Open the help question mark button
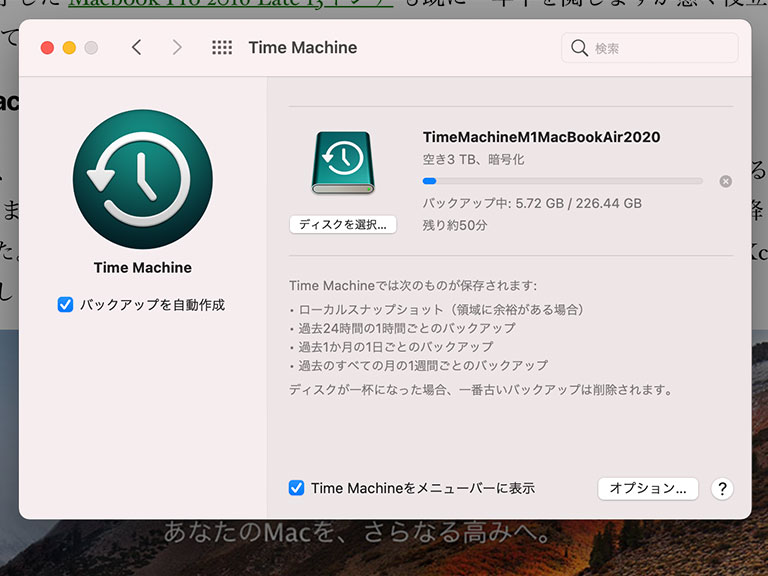Screen dimensions: 768x576 pyautogui.click(x=722, y=488)
